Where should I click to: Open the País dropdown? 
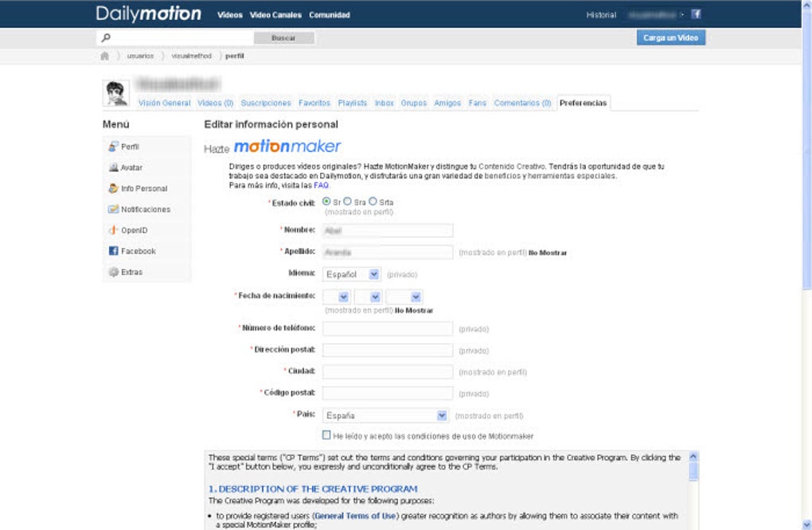tap(385, 415)
